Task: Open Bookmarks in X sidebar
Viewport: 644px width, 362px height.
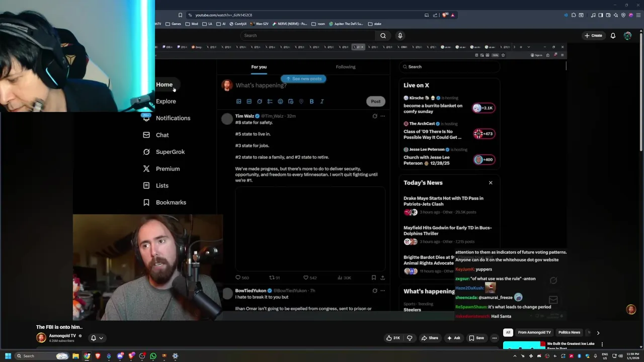Action: (x=165, y=202)
